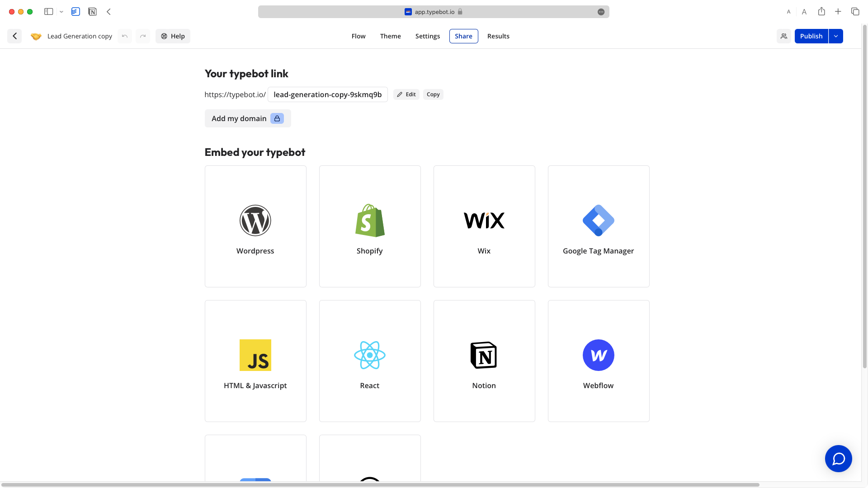Click the Edit link slug pencil icon
The height and width of the screenshot is (488, 868).
[400, 94]
